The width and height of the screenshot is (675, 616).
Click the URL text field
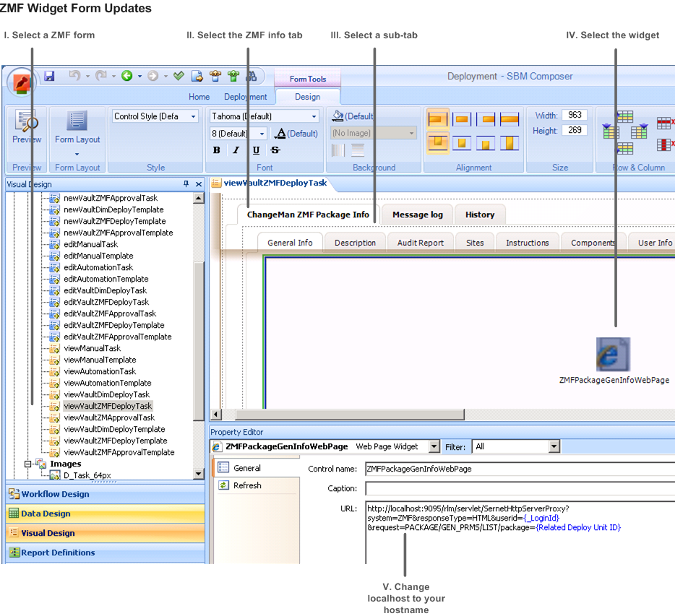(x=520, y=532)
